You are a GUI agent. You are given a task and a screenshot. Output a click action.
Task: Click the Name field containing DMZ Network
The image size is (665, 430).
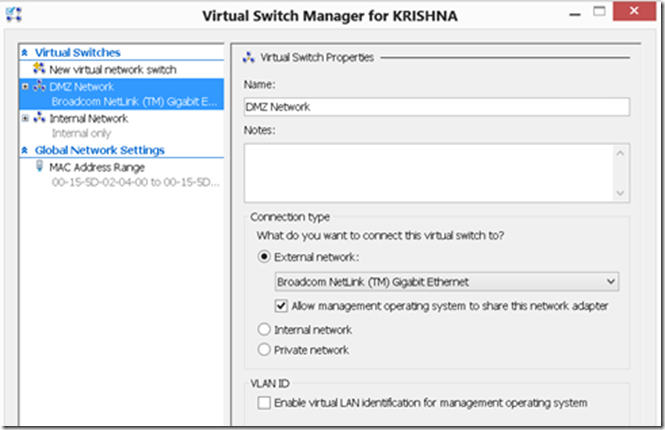coord(437,107)
